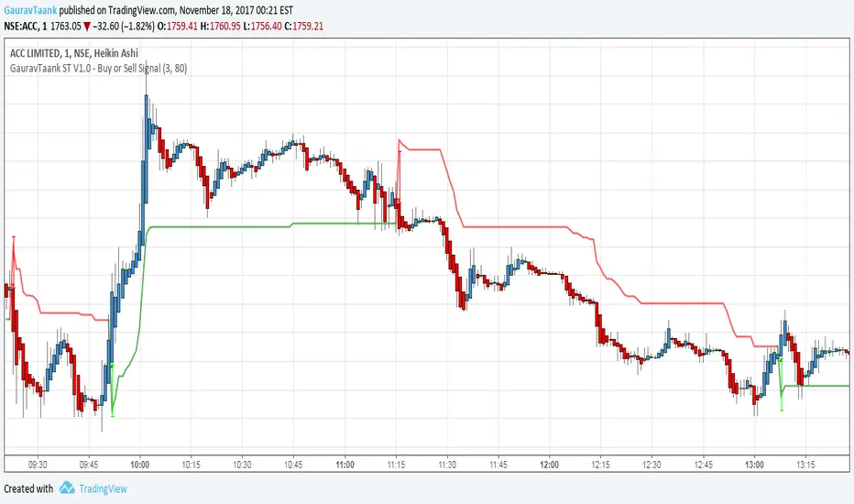Click the red down-triangle change indicator
Screen dimensions: 854x504
(87, 27)
